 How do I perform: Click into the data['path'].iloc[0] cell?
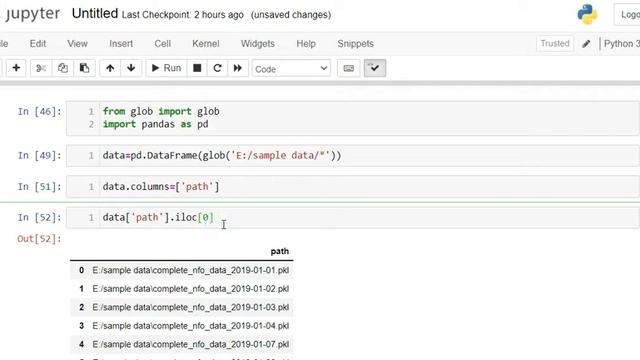pos(353,217)
